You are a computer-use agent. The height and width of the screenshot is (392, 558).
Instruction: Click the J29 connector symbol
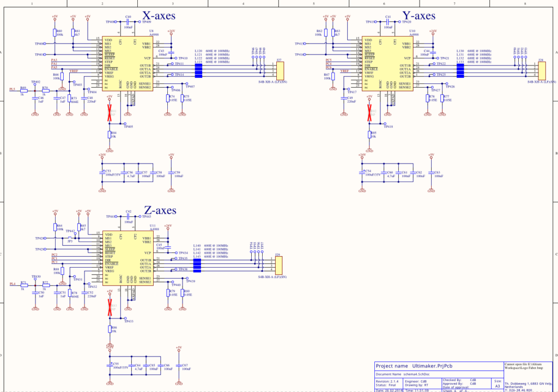click(278, 266)
